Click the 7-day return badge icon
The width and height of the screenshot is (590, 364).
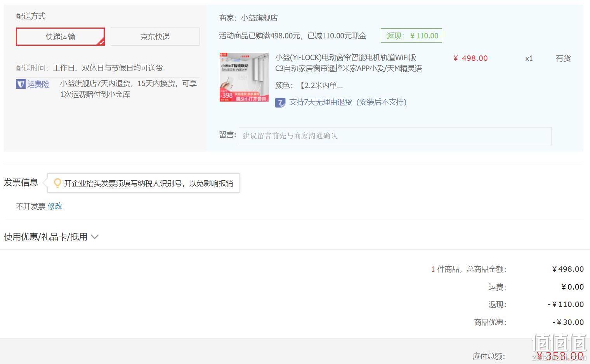(280, 103)
